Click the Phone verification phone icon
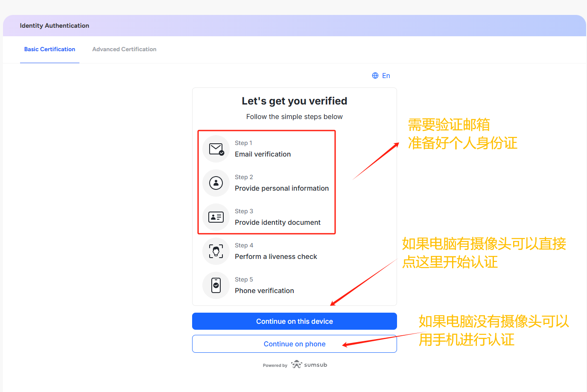The height and width of the screenshot is (392, 587). (x=216, y=285)
